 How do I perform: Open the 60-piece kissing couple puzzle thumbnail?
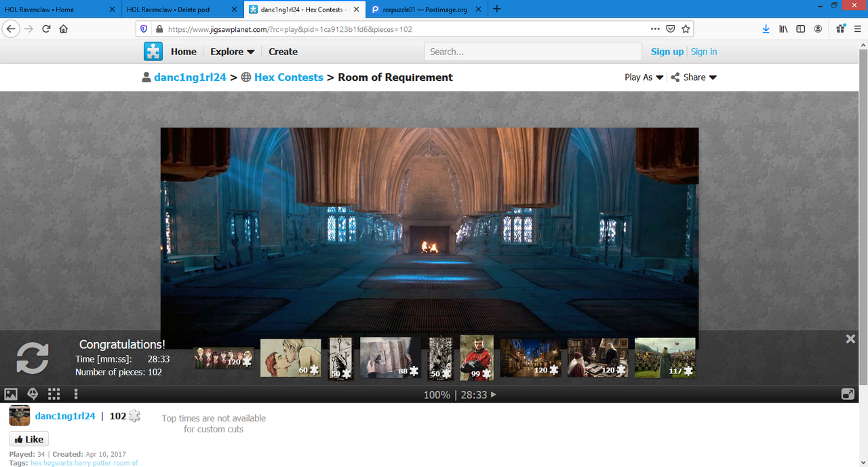point(291,358)
